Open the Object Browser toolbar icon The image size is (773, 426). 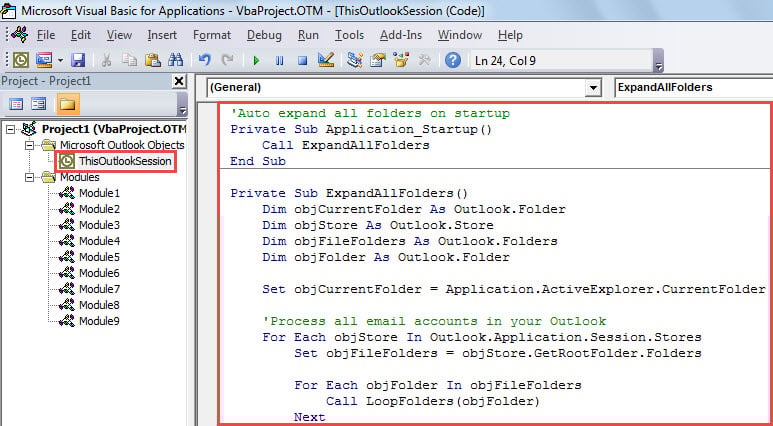pos(401,60)
